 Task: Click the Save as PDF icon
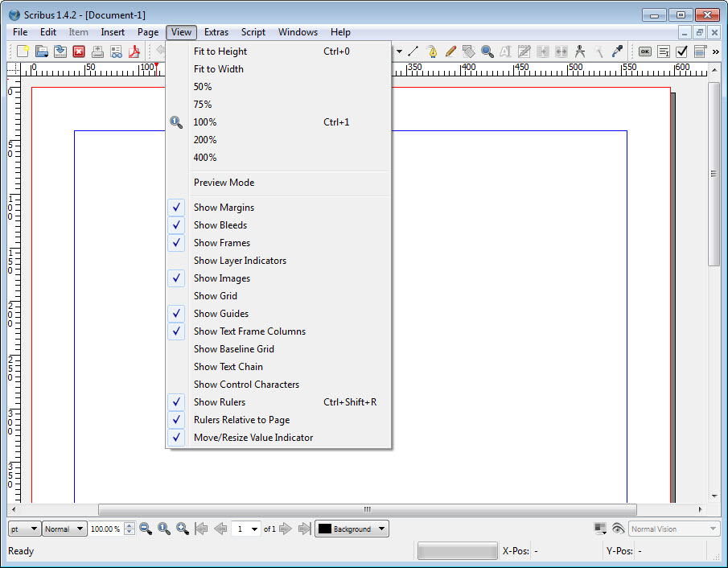click(134, 51)
